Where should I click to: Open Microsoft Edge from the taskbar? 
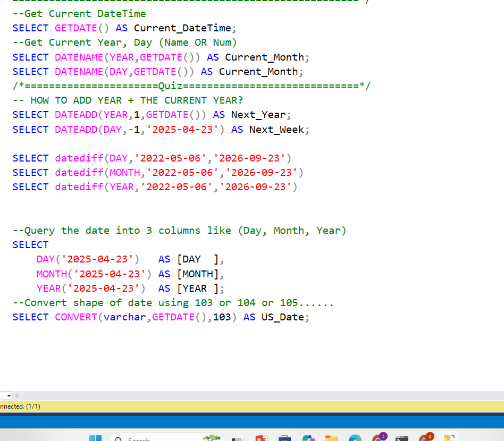pos(355,438)
